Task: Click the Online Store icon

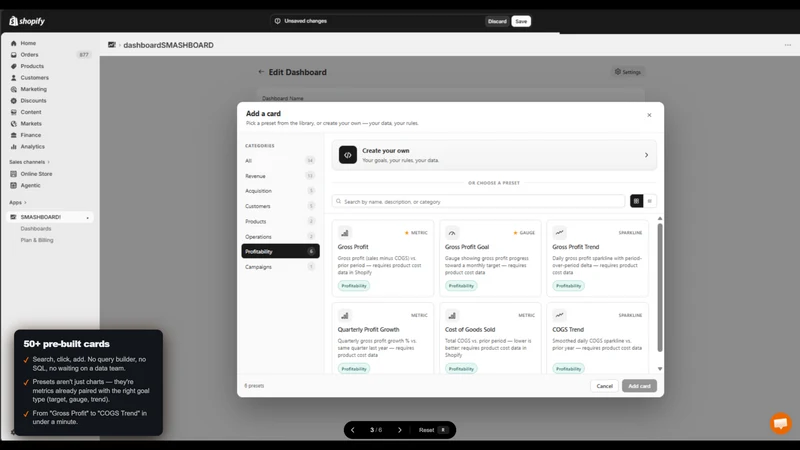Action: click(14, 174)
